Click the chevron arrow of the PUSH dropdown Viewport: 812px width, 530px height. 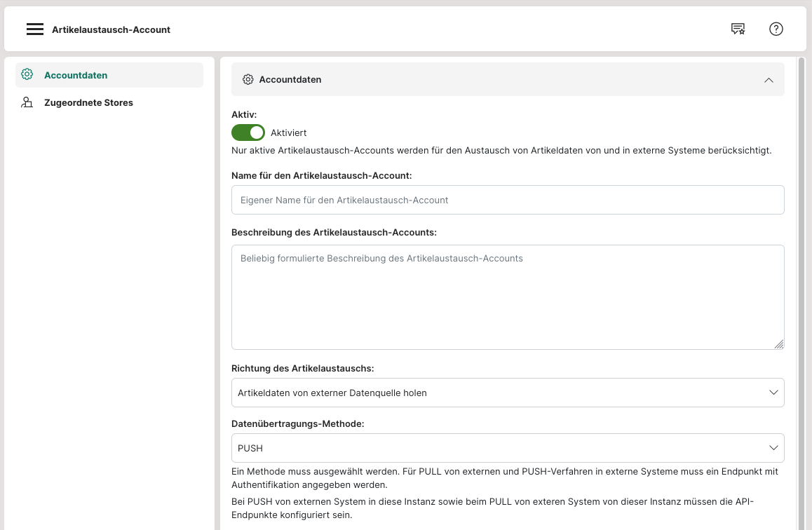(x=773, y=448)
